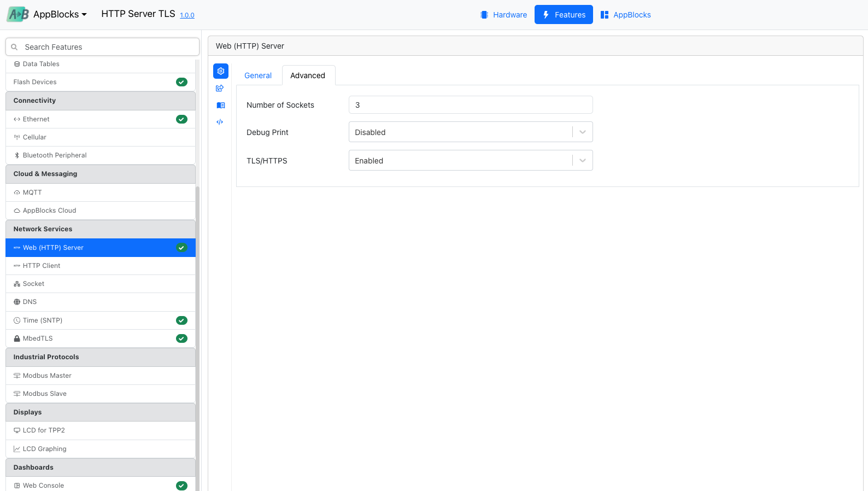Switch to the General tab
The width and height of the screenshot is (868, 491).
pos(258,75)
